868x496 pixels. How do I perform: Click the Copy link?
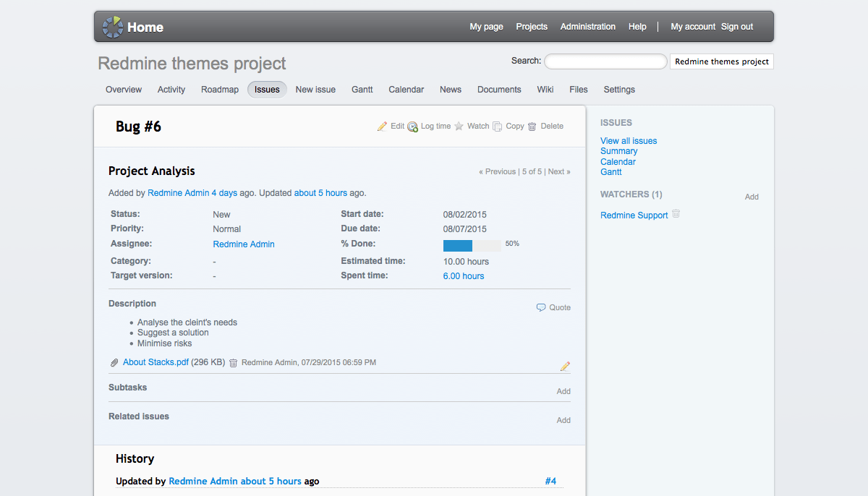515,126
